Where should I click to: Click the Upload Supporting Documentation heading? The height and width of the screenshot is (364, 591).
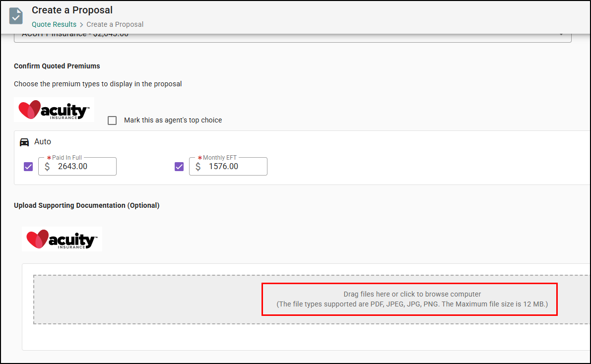[x=87, y=205]
